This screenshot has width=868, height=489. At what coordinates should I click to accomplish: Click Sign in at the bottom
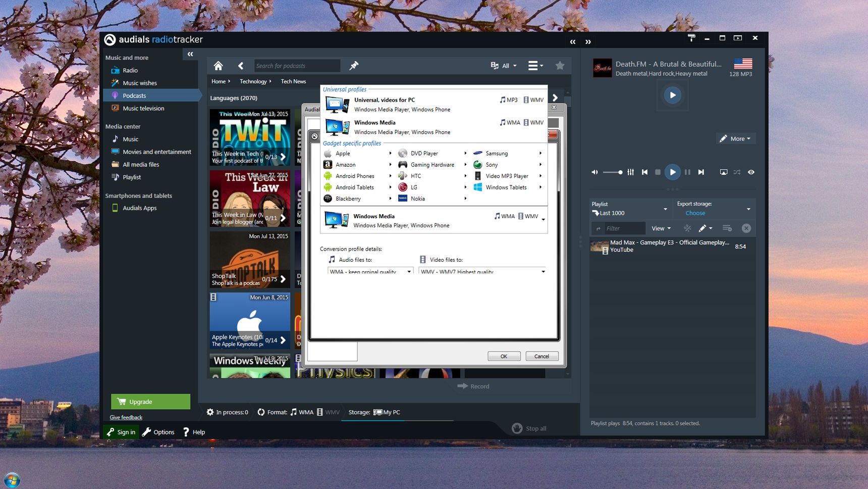pyautogui.click(x=121, y=432)
